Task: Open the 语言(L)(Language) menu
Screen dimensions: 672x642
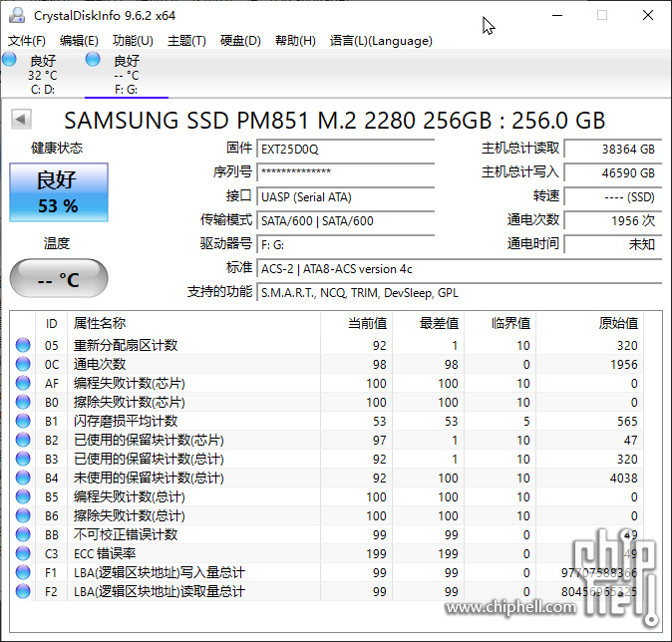Action: point(381,41)
